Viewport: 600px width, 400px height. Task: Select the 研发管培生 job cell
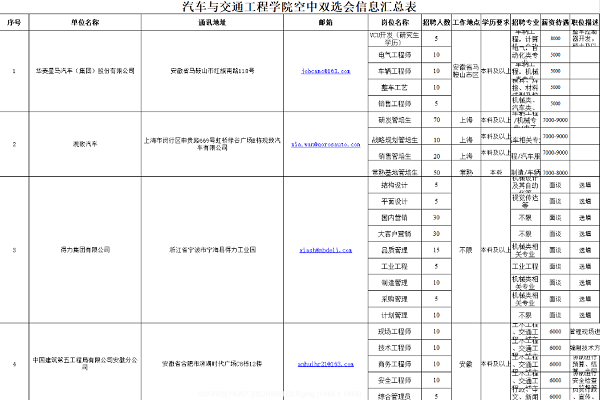pyautogui.click(x=395, y=120)
